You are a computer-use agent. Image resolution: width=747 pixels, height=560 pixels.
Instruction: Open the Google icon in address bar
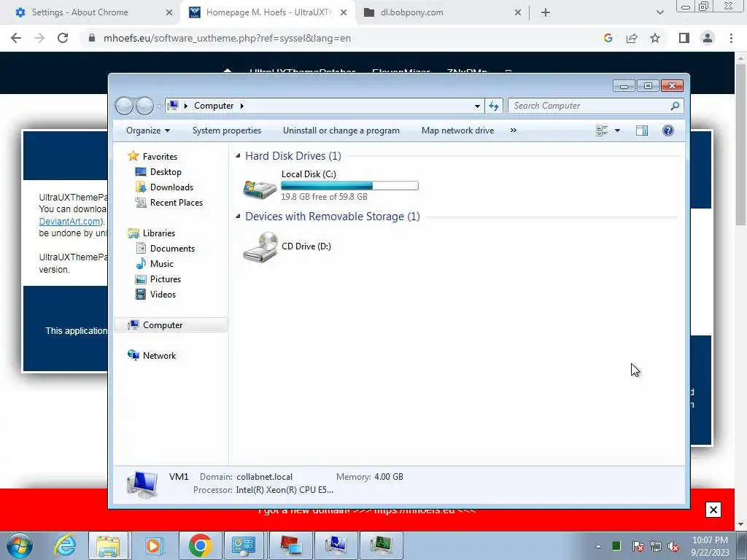coord(608,38)
